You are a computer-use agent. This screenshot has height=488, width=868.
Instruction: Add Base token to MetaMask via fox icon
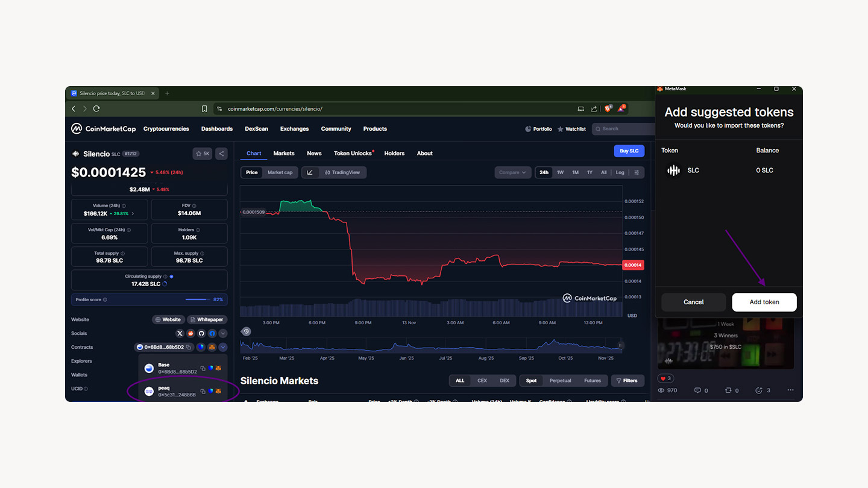218,368
